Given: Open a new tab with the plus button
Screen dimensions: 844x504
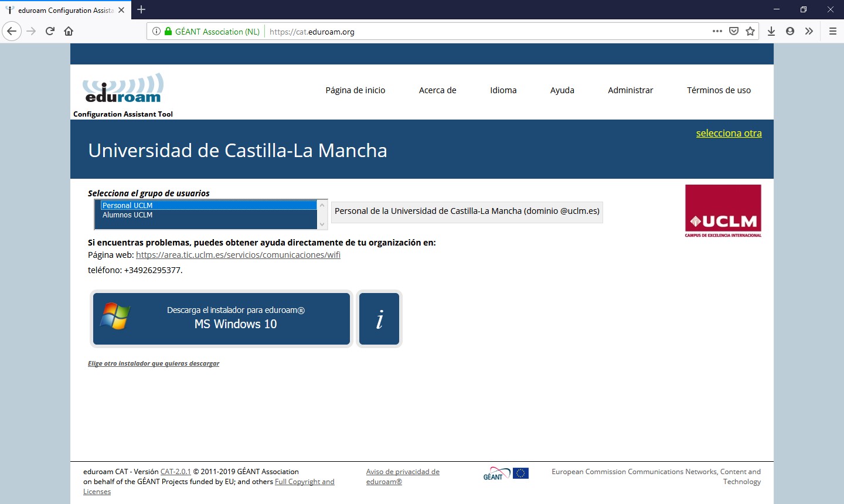Looking at the screenshot, I should click(141, 9).
